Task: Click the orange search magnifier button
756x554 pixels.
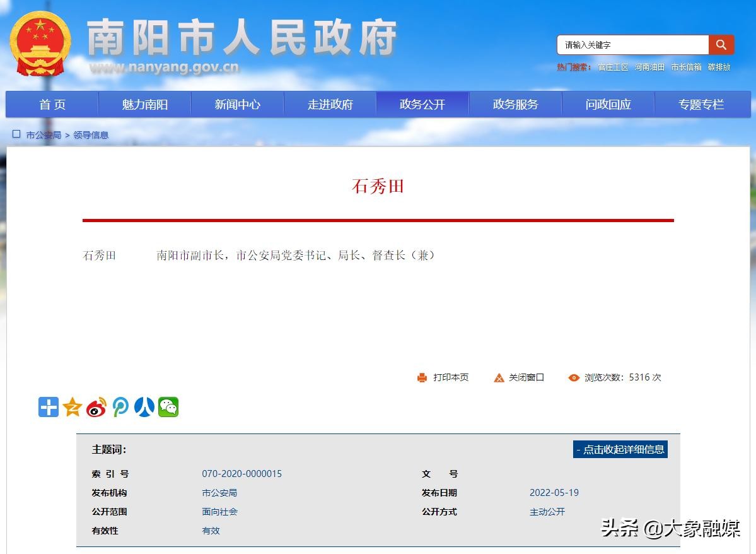Action: point(721,45)
